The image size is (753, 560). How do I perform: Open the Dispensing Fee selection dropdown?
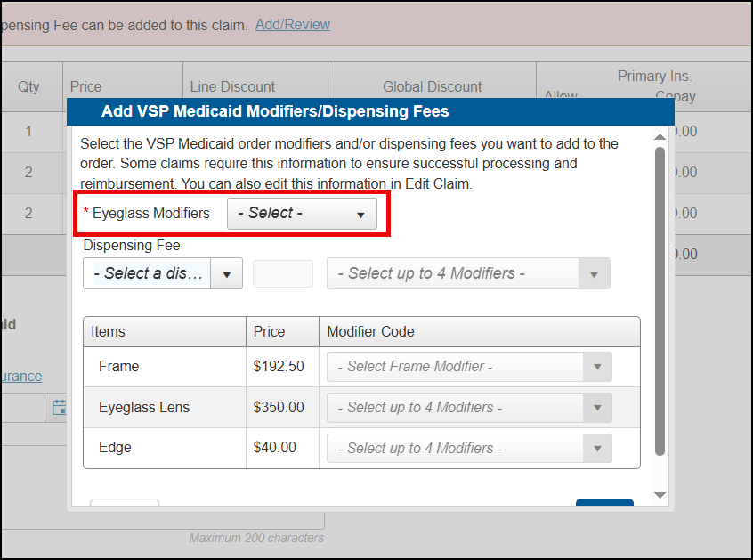pyautogui.click(x=163, y=273)
